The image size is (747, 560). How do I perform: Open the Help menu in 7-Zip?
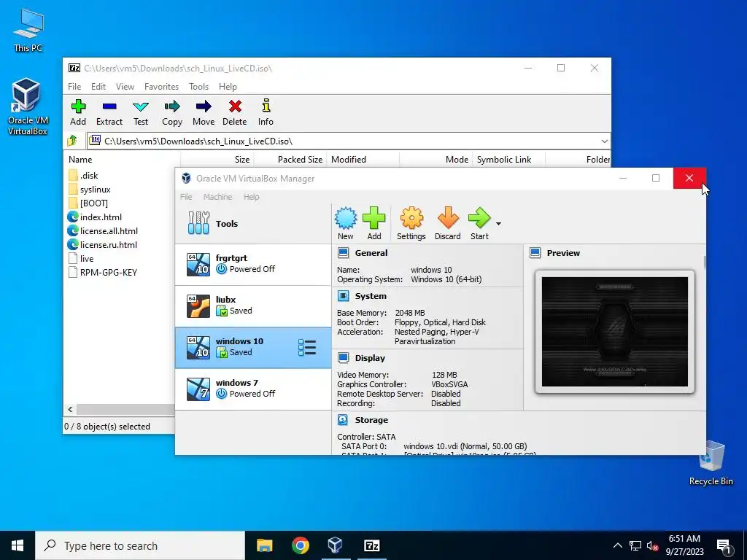coord(228,87)
